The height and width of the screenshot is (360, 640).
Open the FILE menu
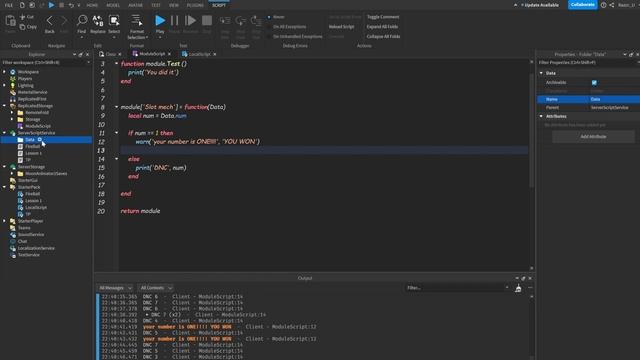click(9, 5)
